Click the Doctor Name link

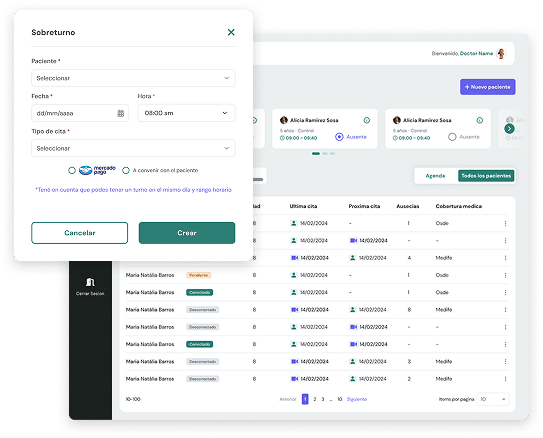tap(477, 54)
